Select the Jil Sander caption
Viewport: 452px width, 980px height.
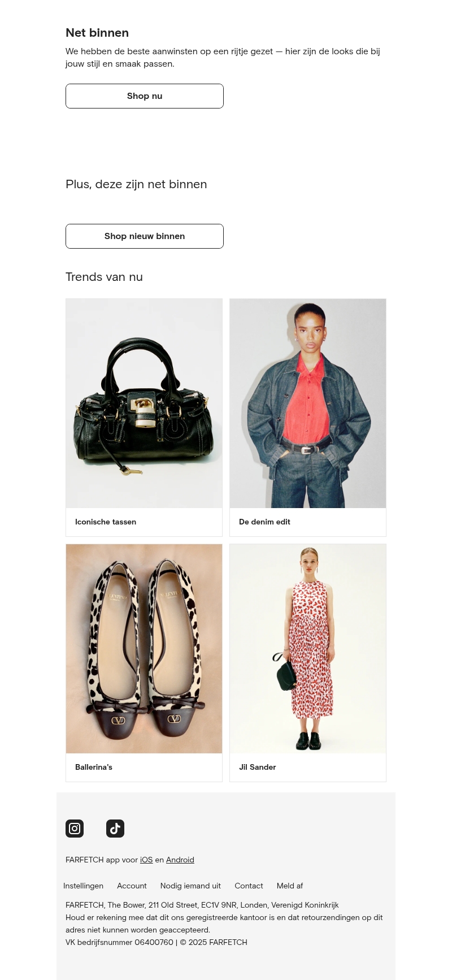258,767
